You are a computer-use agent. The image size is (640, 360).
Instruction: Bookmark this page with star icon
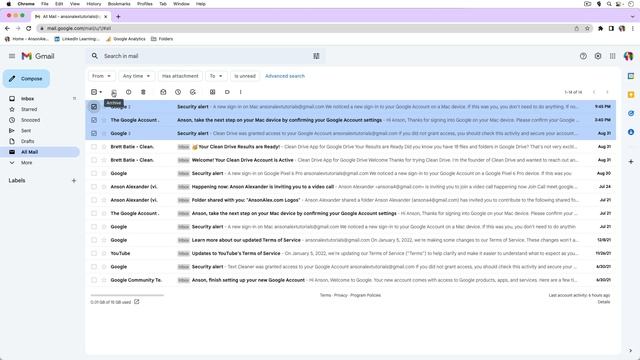pyautogui.click(x=587, y=28)
